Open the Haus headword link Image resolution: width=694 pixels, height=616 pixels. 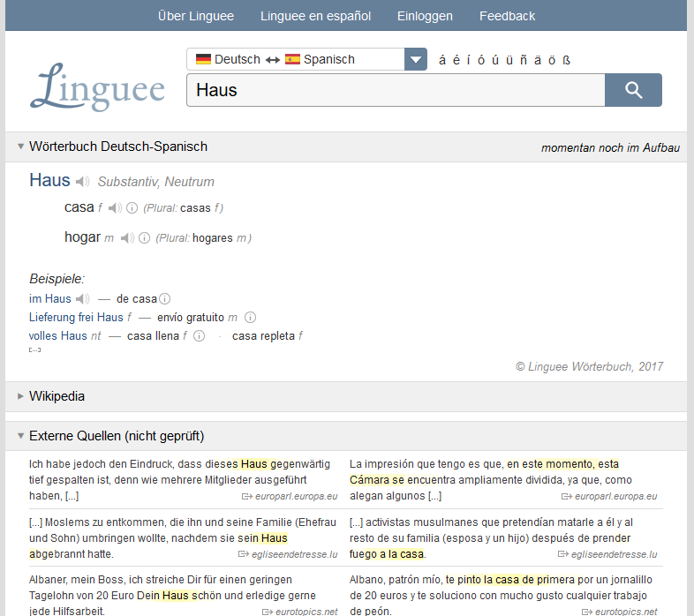49,181
